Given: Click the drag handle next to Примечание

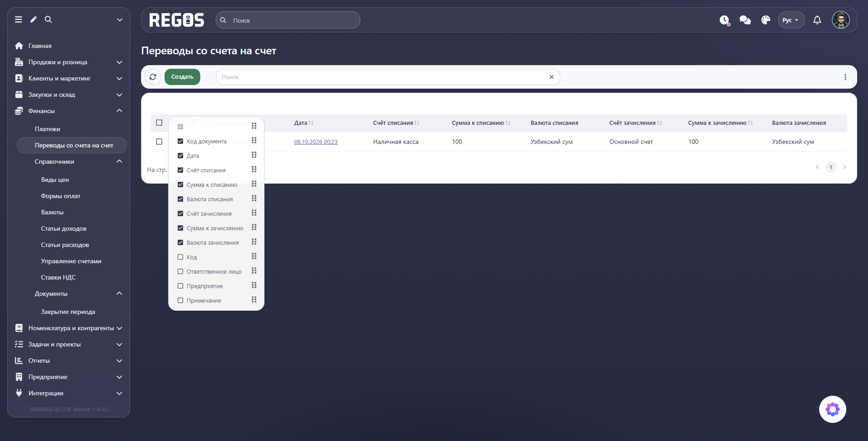Looking at the screenshot, I should (254, 300).
